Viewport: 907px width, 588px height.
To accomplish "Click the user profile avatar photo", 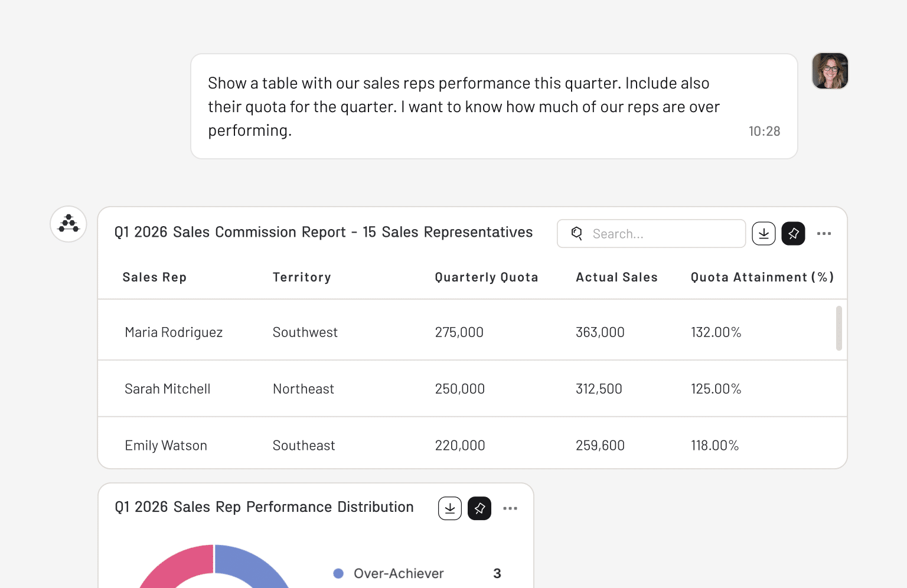I will tap(830, 71).
